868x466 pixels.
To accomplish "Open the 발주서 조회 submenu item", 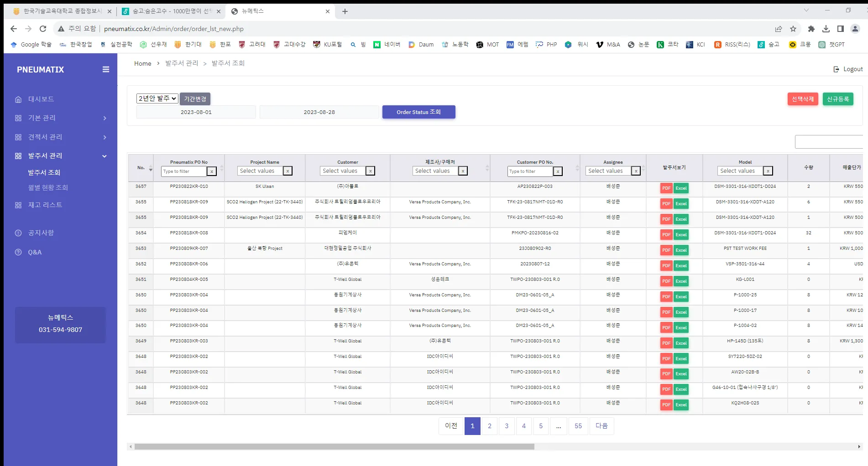I will (44, 172).
